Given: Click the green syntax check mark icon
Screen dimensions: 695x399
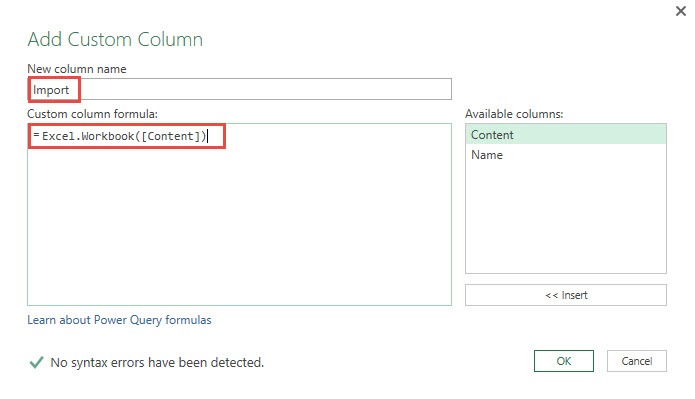Looking at the screenshot, I should click(36, 362).
